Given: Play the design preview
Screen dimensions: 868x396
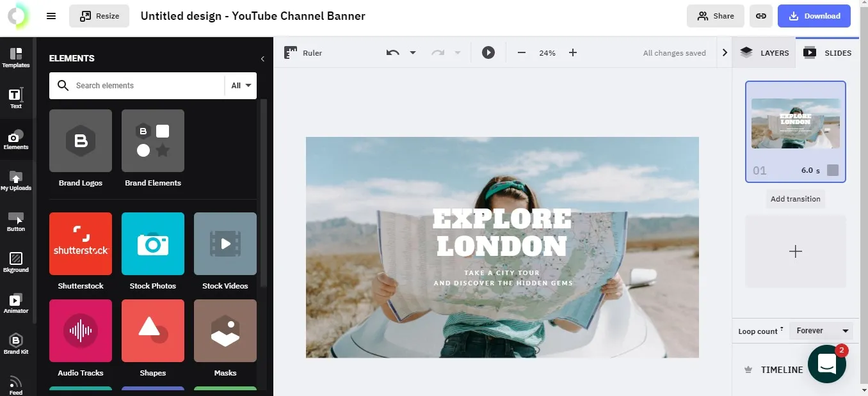Looking at the screenshot, I should click(x=488, y=52).
